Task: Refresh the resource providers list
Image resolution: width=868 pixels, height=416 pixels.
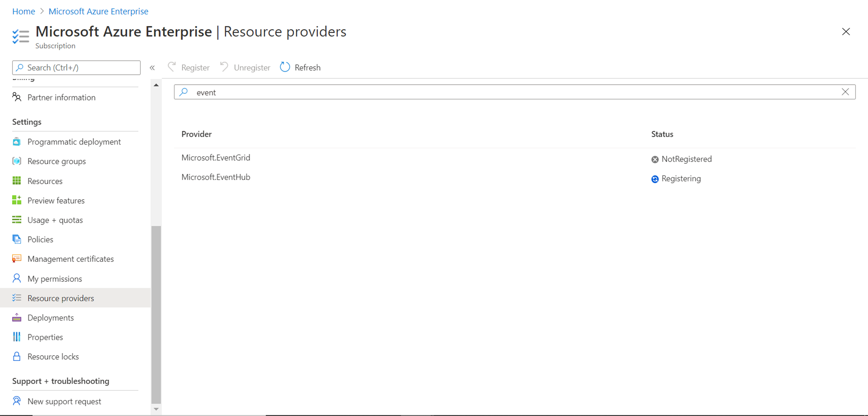Action: (300, 67)
